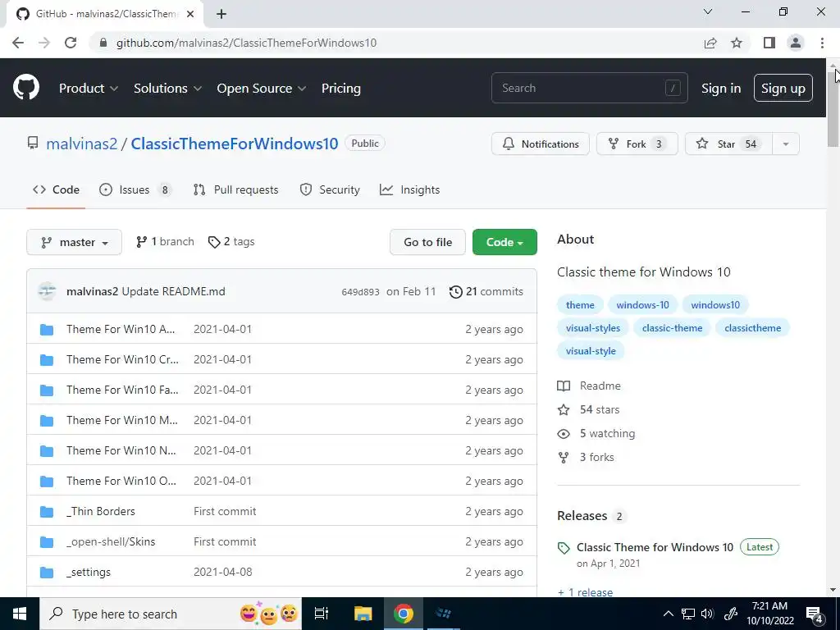Open the Issues tab
The height and width of the screenshot is (630, 840).
pyautogui.click(x=135, y=189)
